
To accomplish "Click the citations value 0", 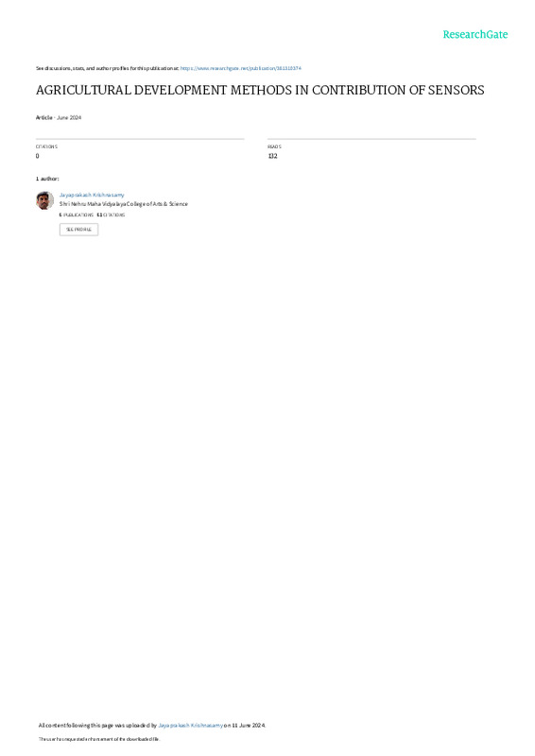I will coord(37,156).
